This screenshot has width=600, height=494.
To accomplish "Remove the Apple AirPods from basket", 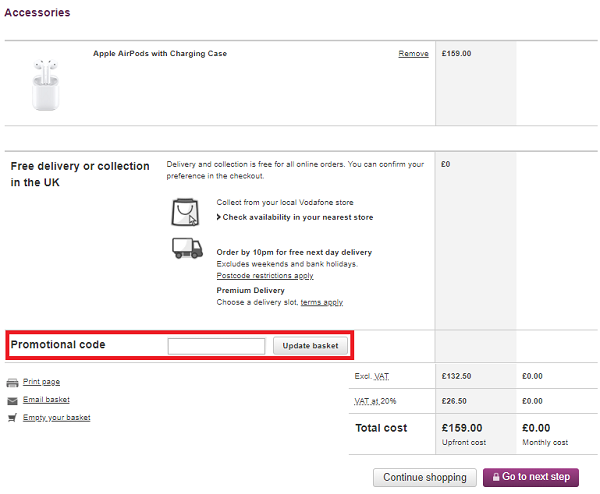I will [413, 54].
